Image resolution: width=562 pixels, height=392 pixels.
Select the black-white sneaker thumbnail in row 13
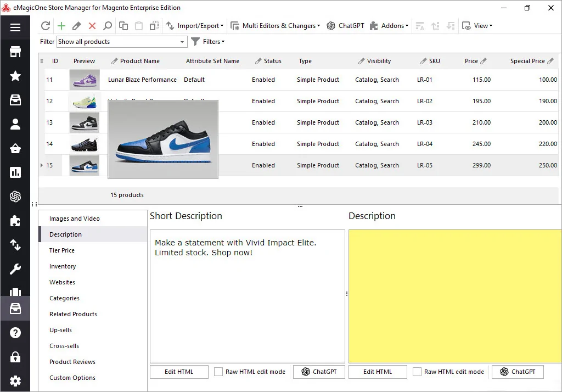click(84, 122)
